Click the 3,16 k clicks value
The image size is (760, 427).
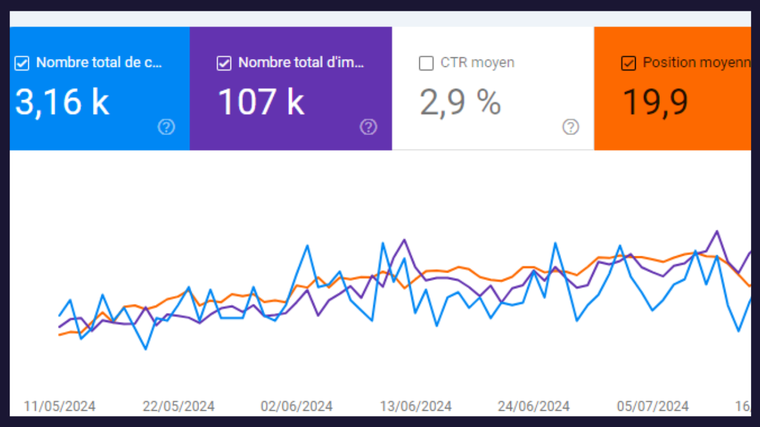63,102
